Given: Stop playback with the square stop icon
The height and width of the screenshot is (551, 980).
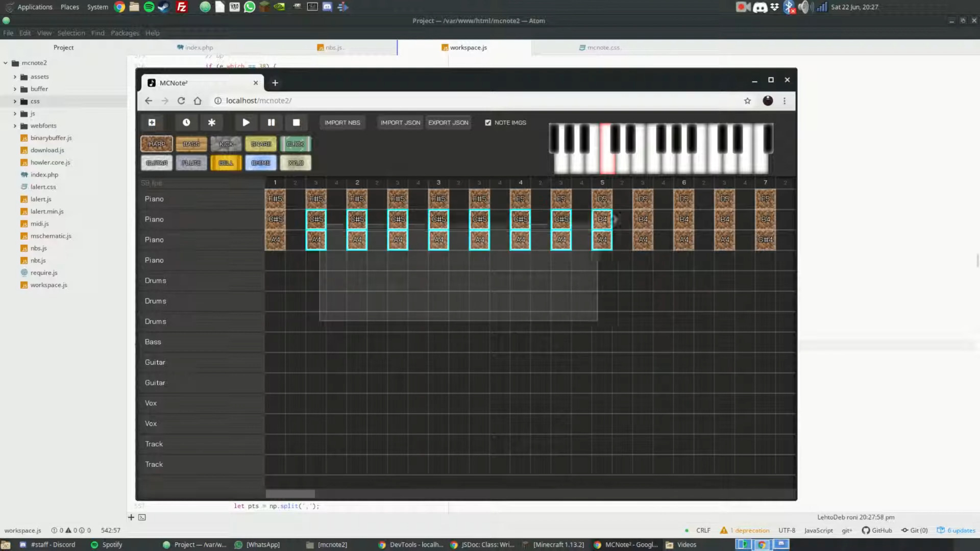Looking at the screenshot, I should tap(296, 122).
